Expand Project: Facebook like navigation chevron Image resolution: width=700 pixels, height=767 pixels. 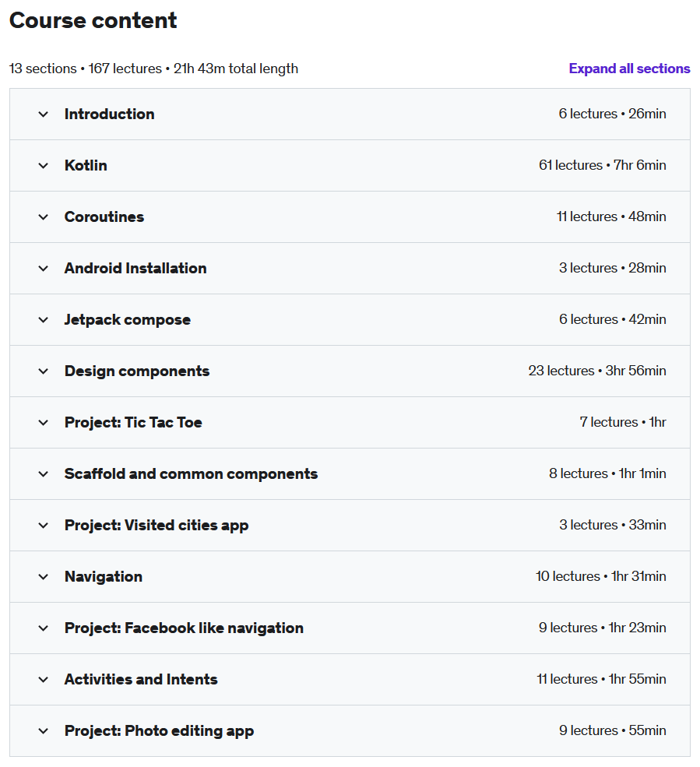point(44,628)
